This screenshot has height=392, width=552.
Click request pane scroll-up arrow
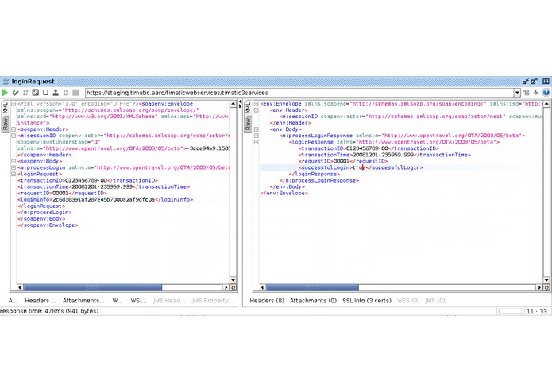coord(233,104)
